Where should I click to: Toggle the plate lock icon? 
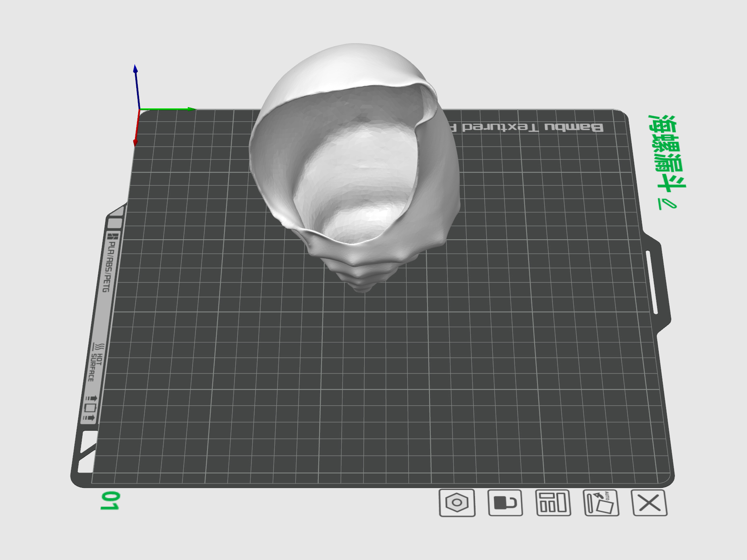(x=505, y=502)
